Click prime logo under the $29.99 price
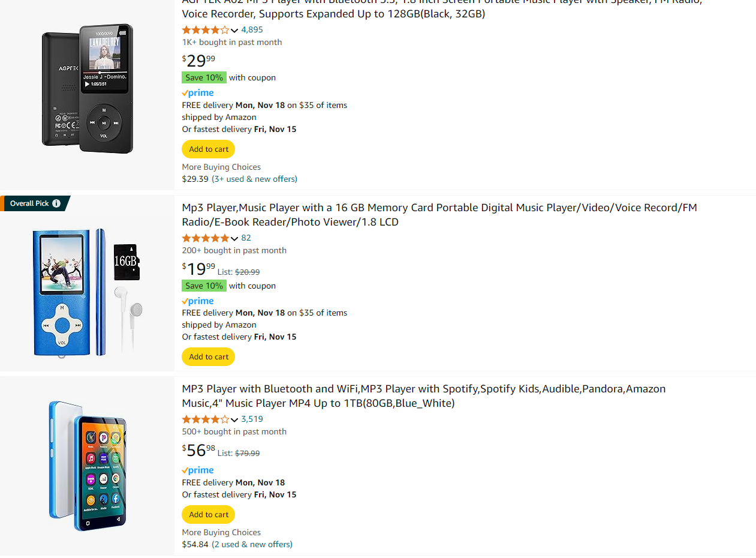Viewport: 756px width, 558px height. click(x=198, y=93)
